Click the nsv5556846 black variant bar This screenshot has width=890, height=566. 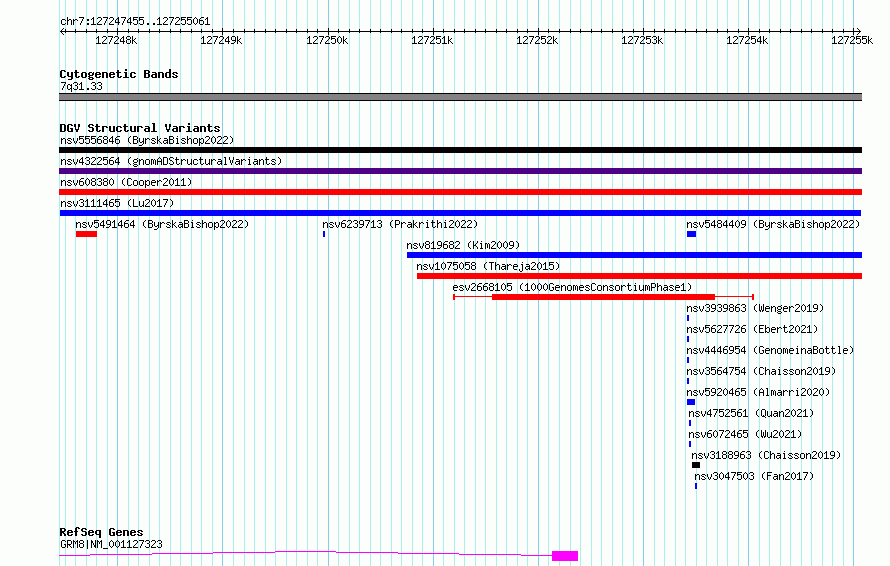(x=460, y=150)
